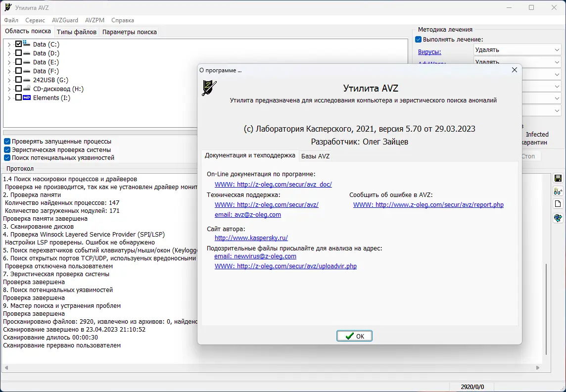This screenshot has height=392, width=566.
Task: Click log line 'Сканирование прервано пользователем'
Action: tap(62, 345)
